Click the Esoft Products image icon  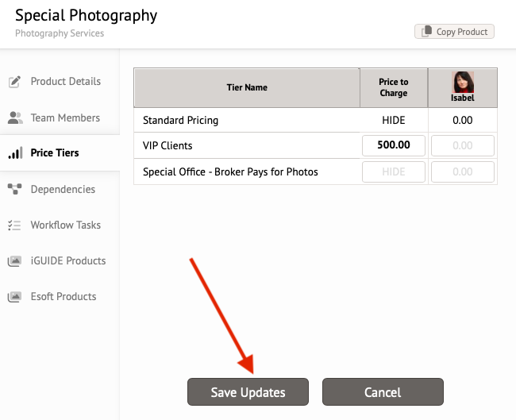click(x=14, y=297)
